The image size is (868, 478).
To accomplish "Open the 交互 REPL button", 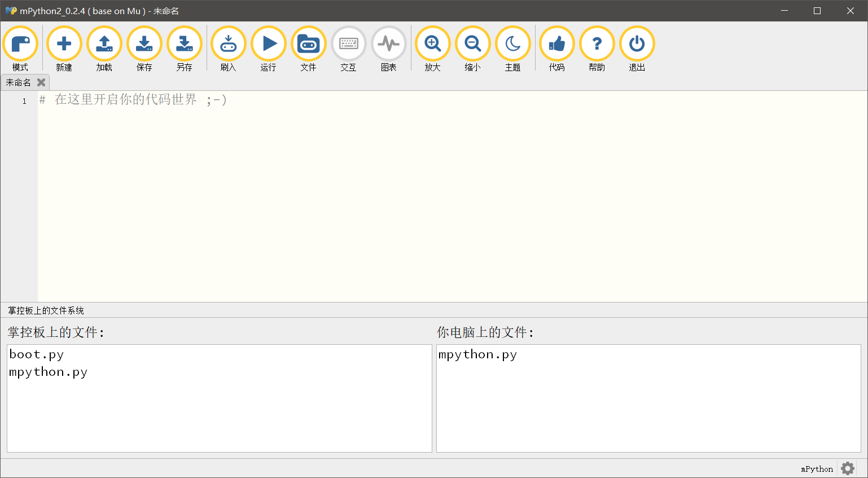I will [349, 49].
